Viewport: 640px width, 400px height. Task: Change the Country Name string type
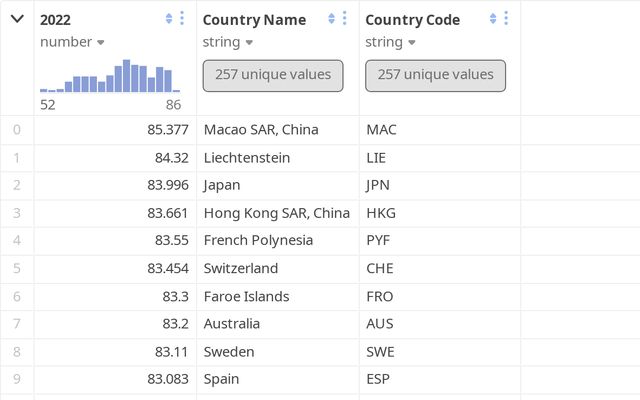point(228,42)
